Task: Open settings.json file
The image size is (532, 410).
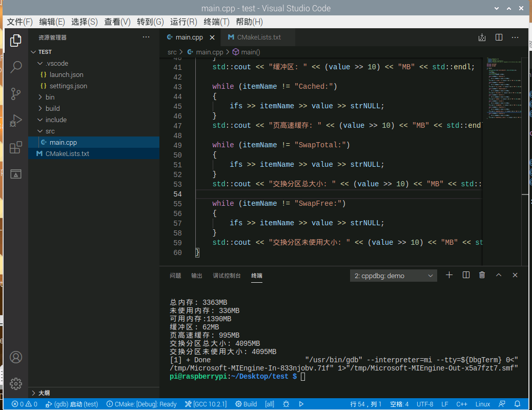Action: click(x=94, y=86)
